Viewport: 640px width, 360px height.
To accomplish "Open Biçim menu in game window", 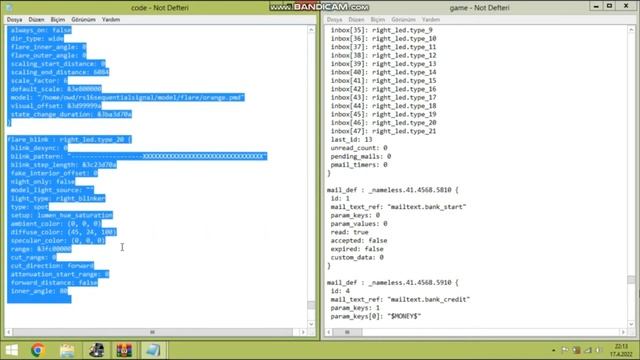I will (x=378, y=20).
